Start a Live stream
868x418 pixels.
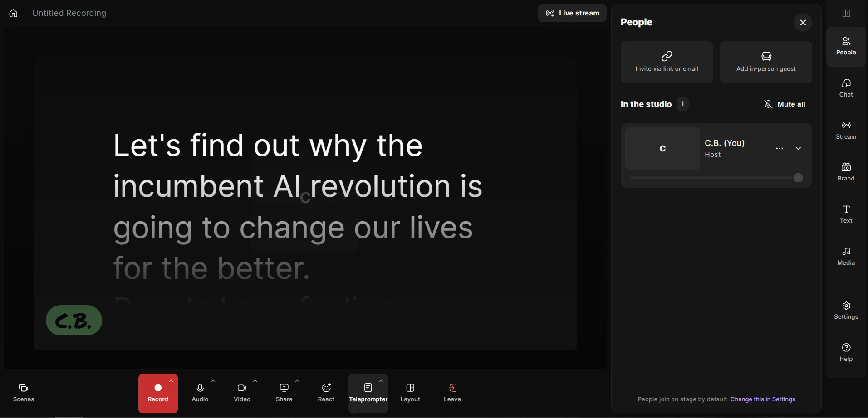click(x=572, y=13)
